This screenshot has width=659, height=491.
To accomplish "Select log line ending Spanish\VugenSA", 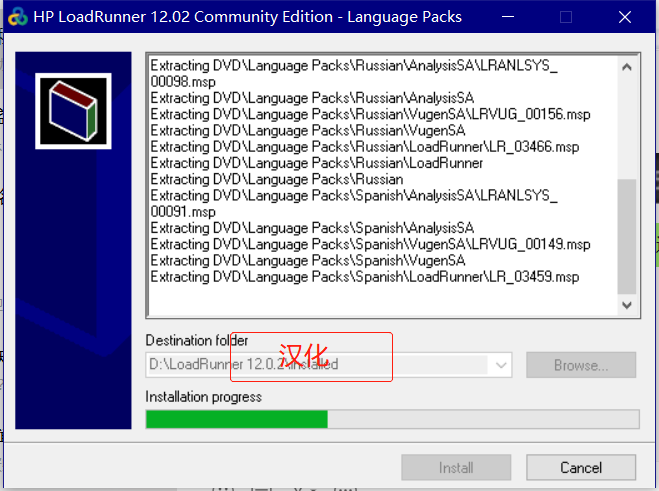I will (308, 261).
